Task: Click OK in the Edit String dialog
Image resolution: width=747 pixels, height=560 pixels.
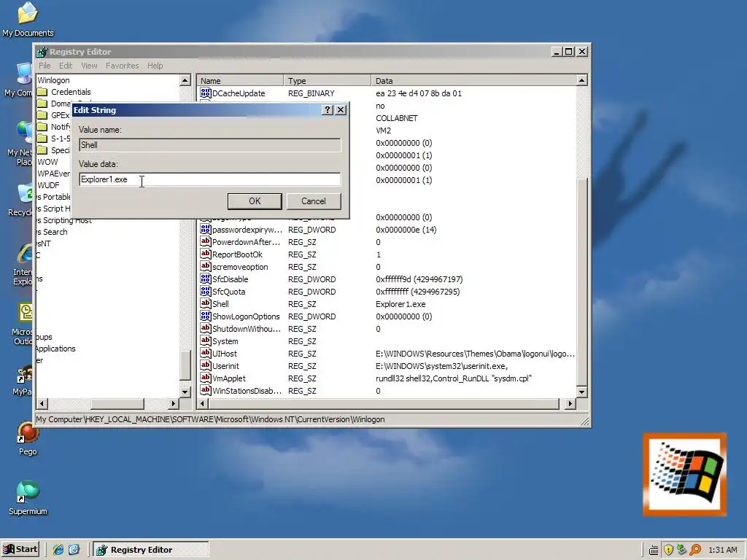Action: tap(255, 201)
